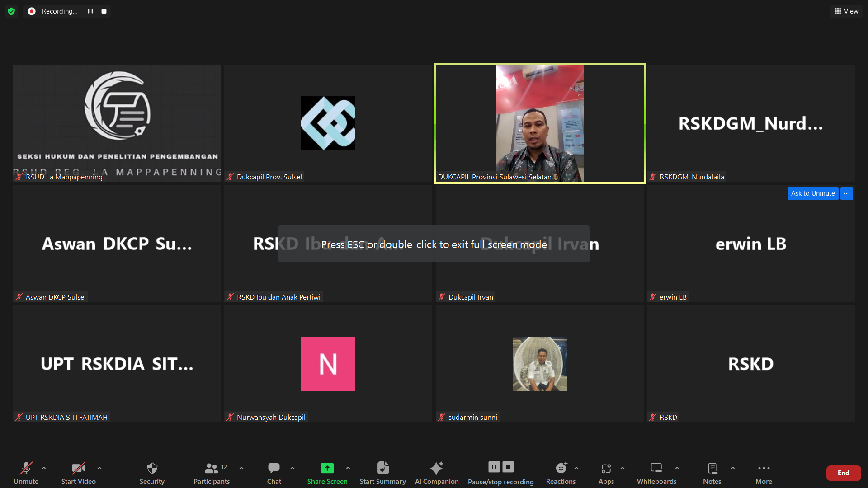Viewport: 868px width, 488px height.
Task: Open the three-dot menu on erwin LB tile
Action: (847, 193)
